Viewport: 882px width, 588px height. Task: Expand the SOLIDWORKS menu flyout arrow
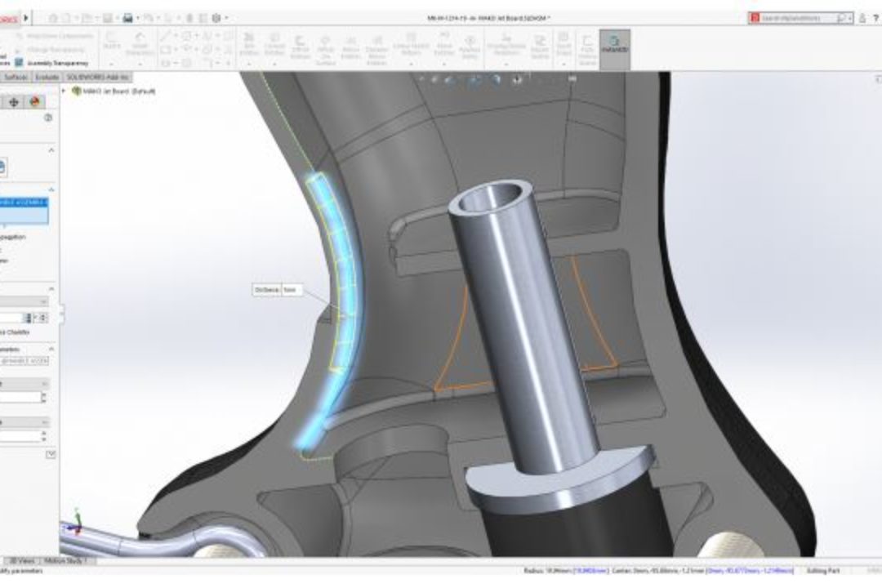pos(26,18)
